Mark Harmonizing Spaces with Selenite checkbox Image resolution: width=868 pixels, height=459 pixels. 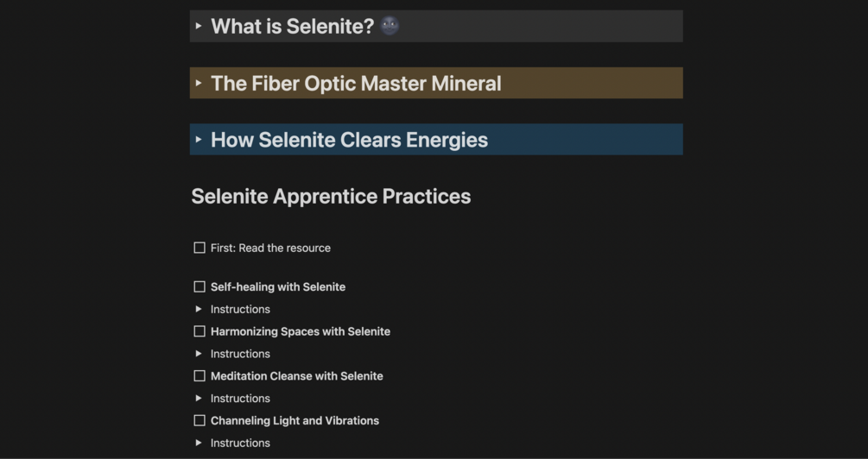200,331
